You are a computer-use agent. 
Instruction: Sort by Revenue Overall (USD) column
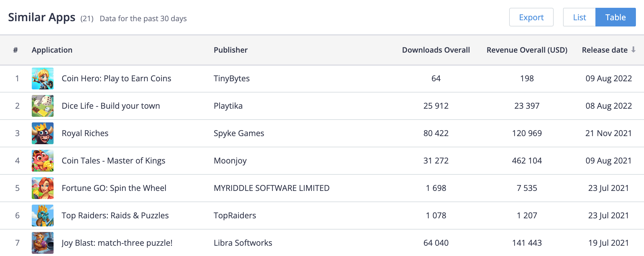(x=527, y=50)
